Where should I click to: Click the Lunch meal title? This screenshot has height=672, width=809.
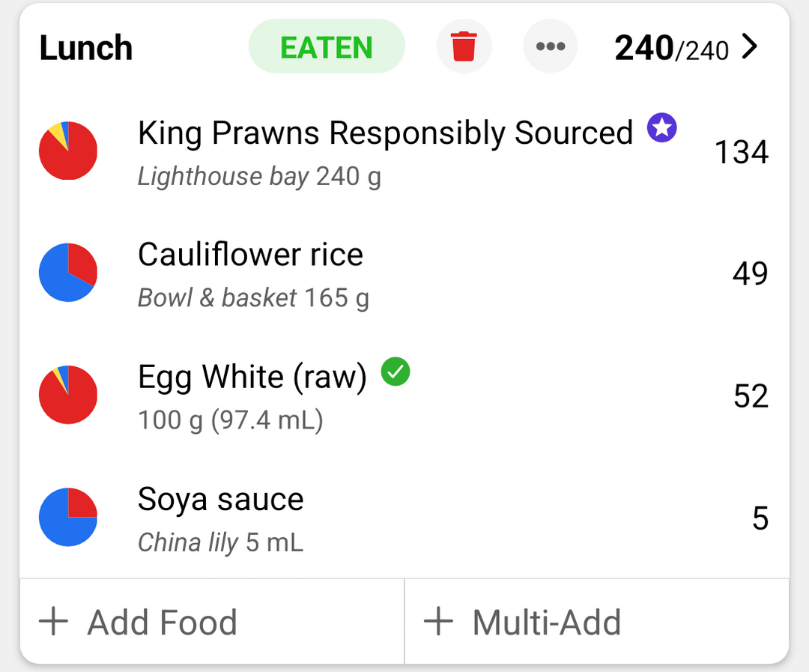click(86, 47)
